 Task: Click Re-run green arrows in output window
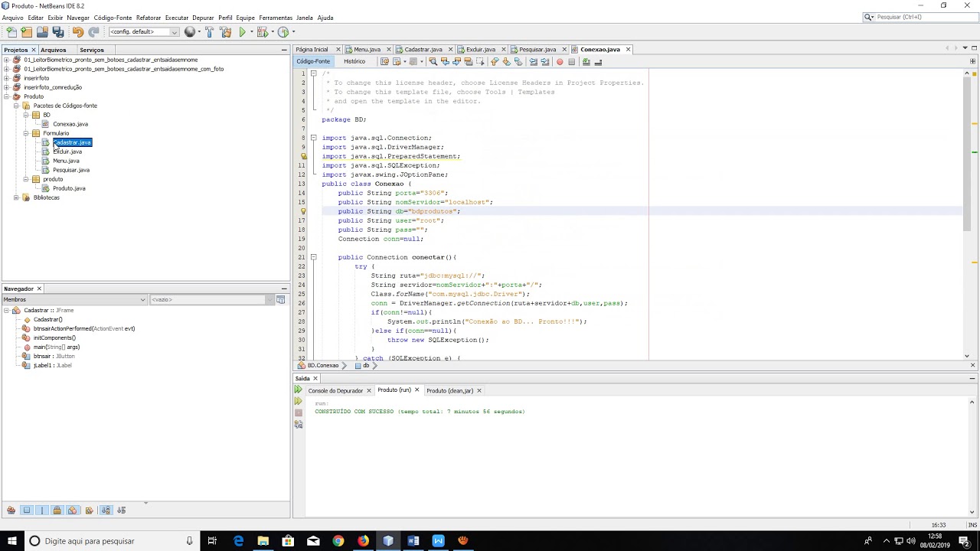pos(299,390)
